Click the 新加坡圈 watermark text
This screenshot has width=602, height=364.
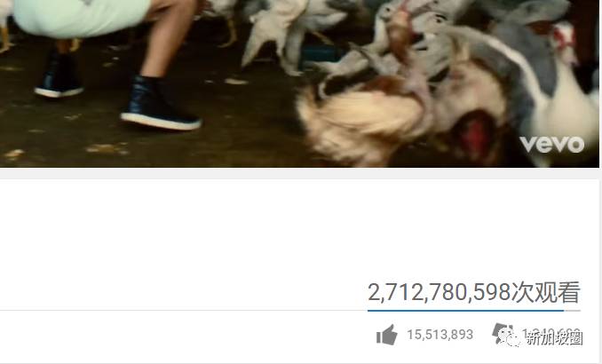(x=554, y=338)
